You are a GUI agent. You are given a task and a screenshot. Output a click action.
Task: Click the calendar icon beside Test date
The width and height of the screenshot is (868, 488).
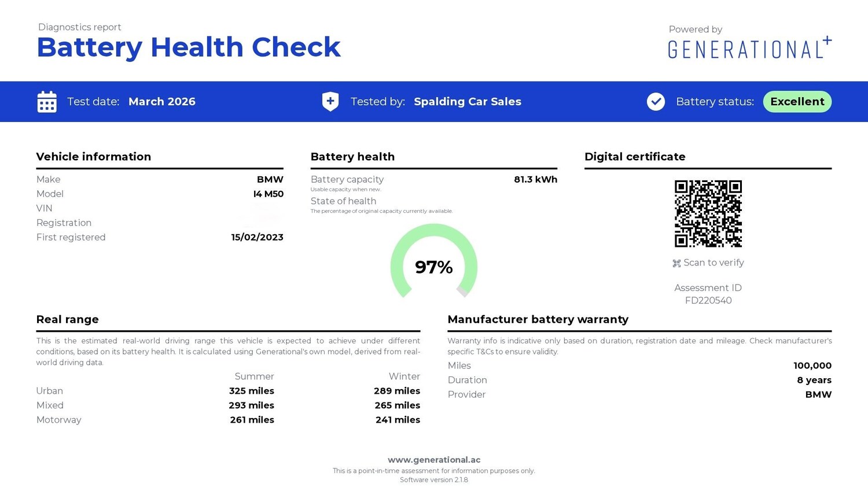(47, 102)
